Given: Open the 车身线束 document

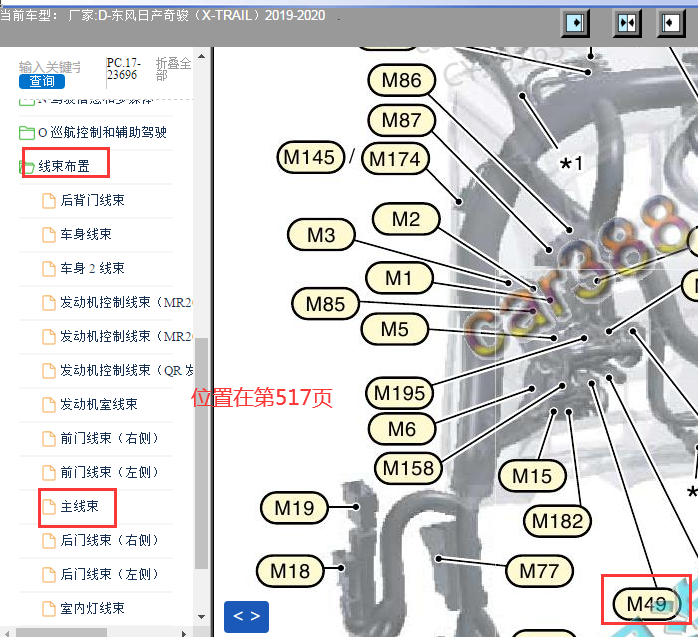Looking at the screenshot, I should point(85,234).
